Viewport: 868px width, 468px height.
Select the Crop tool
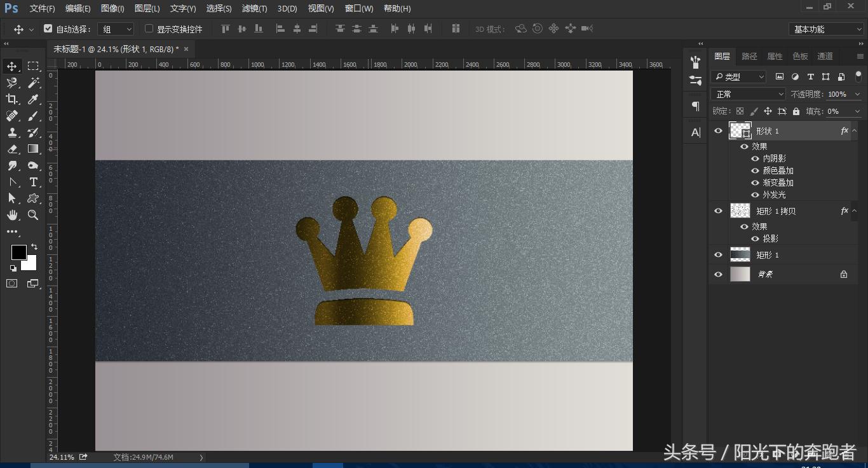pos(12,99)
